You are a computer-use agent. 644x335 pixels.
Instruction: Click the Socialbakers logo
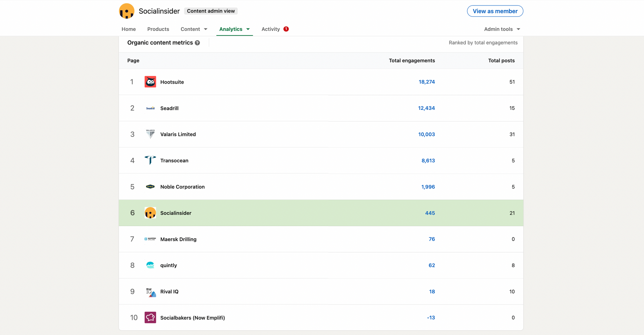(x=150, y=318)
